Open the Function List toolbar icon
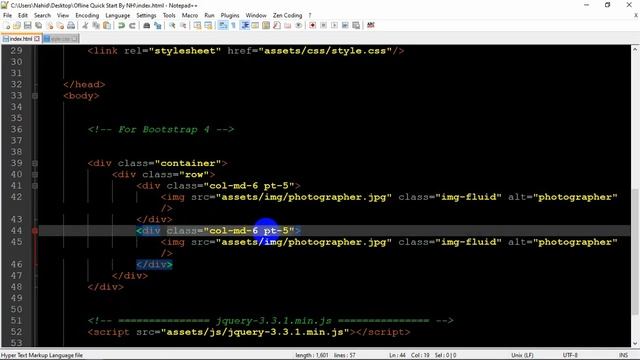 point(277,25)
